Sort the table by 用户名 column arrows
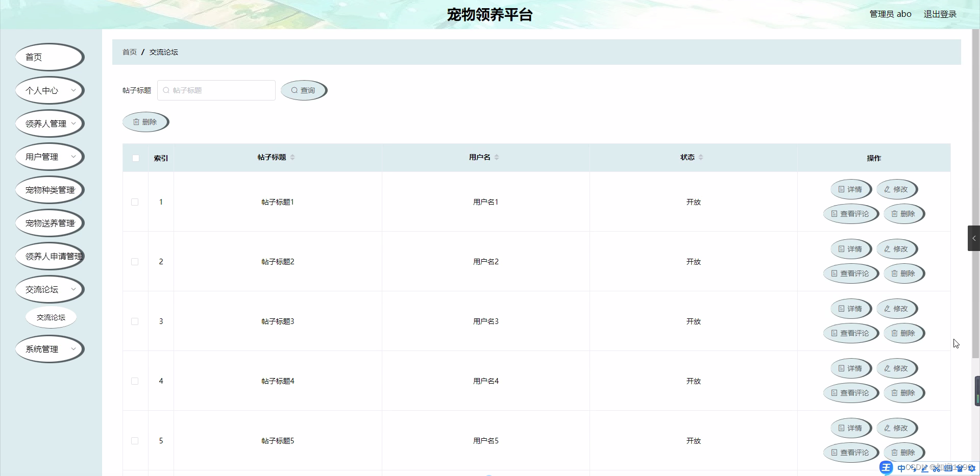The image size is (980, 476). click(x=498, y=157)
